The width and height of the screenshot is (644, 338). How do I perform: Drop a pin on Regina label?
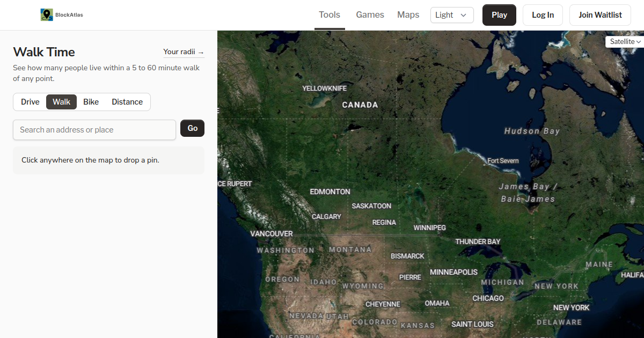[x=384, y=223]
